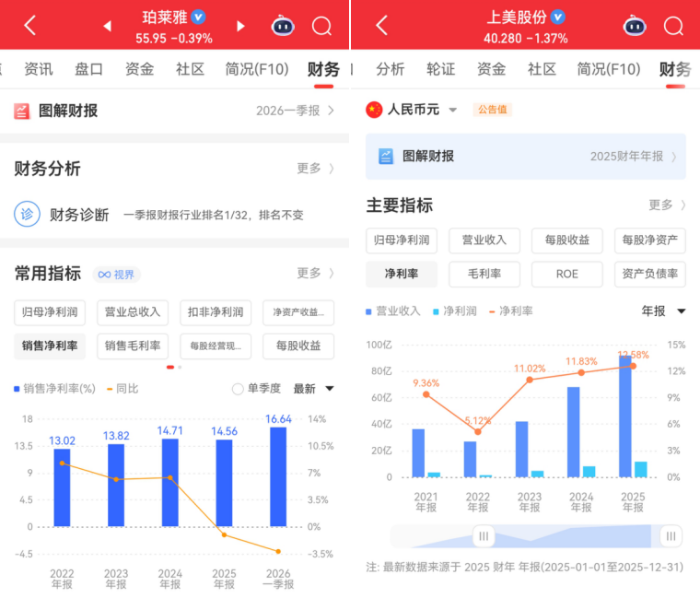Go back from the 珀莱雅 stock page
700x598 pixels.
pos(29,25)
